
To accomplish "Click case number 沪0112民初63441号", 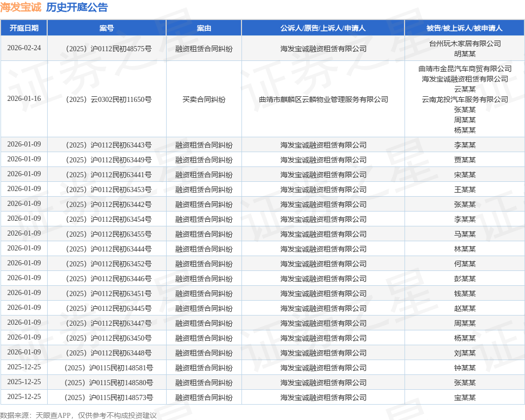I will [x=109, y=175].
